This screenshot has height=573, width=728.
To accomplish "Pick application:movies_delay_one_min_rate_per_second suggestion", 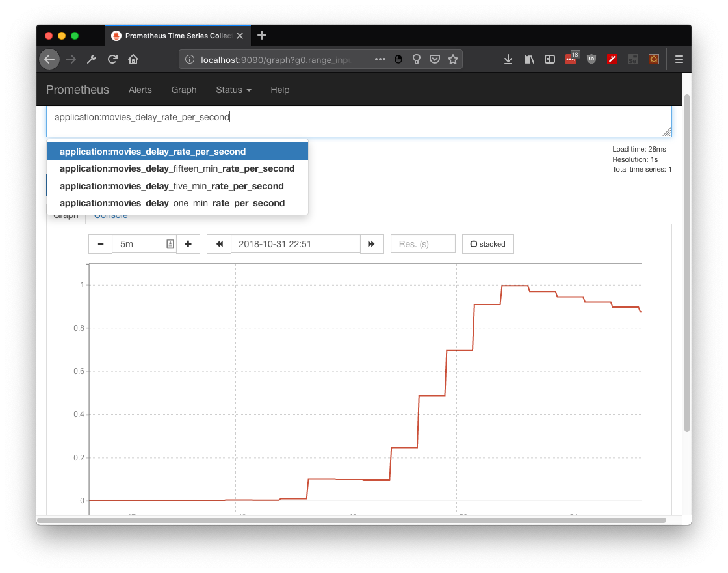I will pyautogui.click(x=172, y=203).
